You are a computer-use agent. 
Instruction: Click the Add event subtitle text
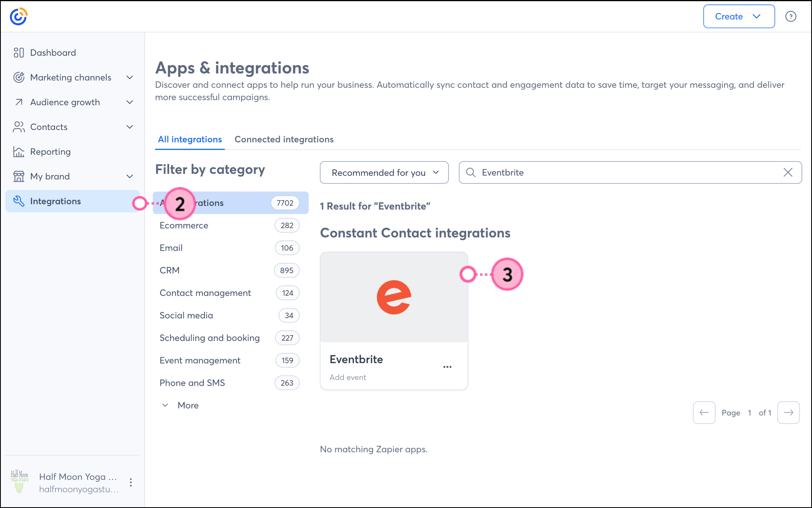[348, 378]
